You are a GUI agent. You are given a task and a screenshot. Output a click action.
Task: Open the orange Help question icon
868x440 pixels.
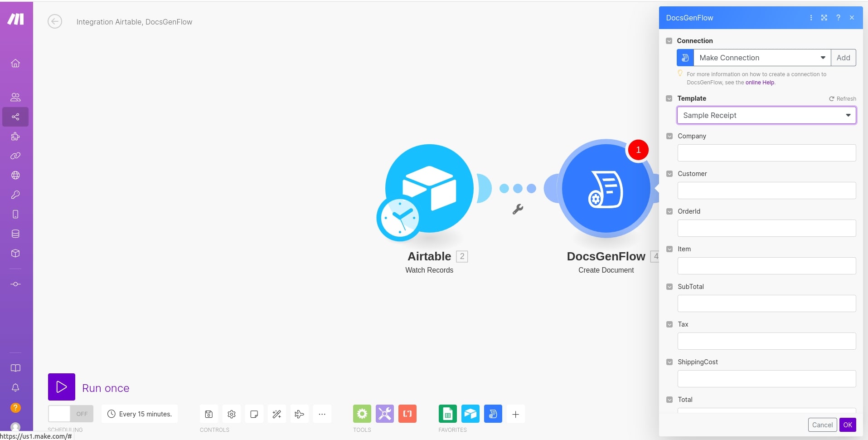pos(15,407)
